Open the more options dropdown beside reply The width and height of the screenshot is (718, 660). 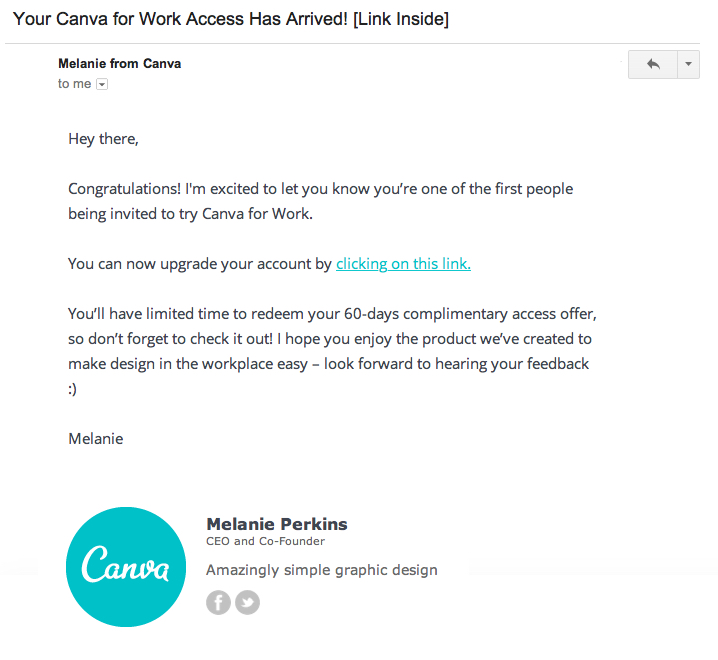tap(689, 64)
